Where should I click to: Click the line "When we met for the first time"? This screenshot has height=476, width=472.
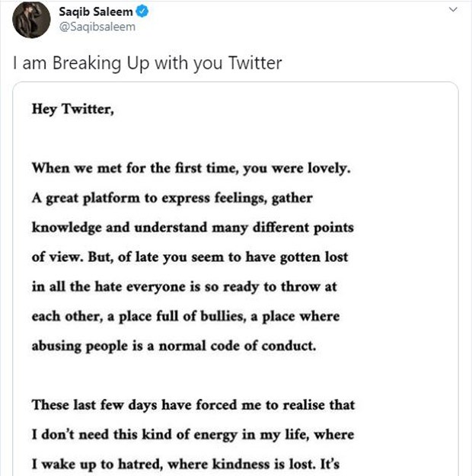tap(190, 168)
